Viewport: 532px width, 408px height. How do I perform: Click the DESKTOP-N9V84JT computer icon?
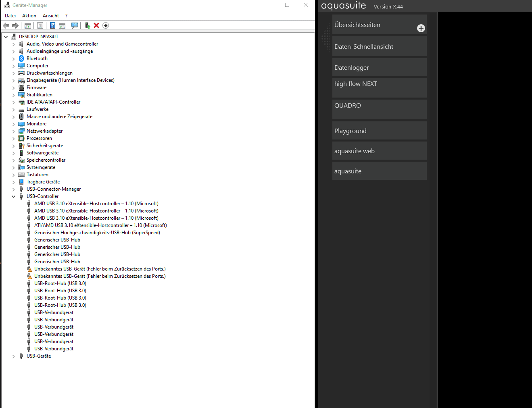pos(14,37)
